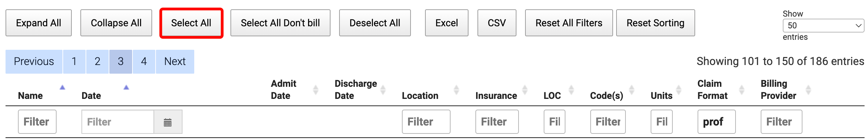Sort by Location column arrows
Screen dimensions: 868x139
pos(456,90)
